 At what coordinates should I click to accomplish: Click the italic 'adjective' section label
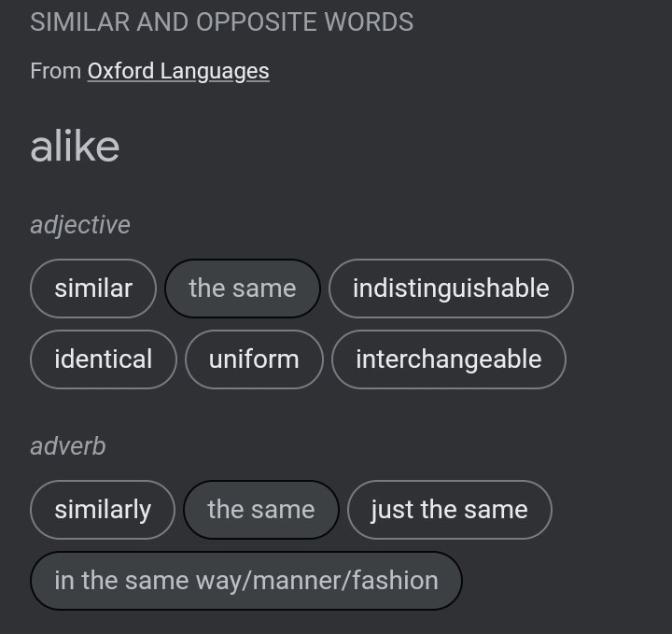80,225
